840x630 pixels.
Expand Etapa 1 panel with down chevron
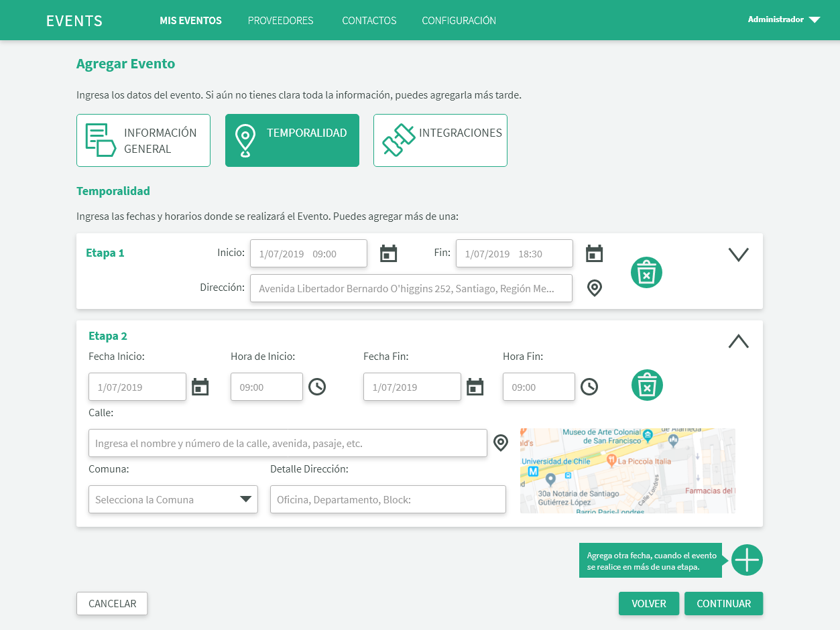point(738,255)
